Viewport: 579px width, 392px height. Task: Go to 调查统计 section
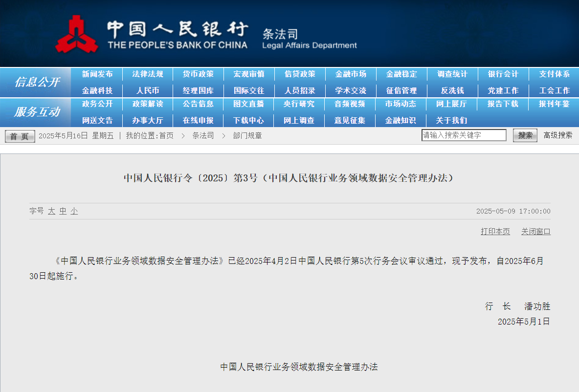click(x=452, y=74)
